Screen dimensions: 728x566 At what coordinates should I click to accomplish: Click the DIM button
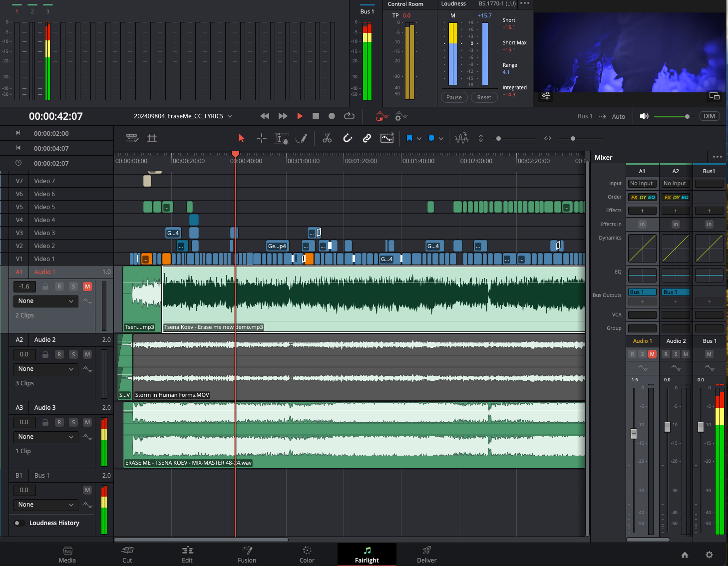click(709, 116)
